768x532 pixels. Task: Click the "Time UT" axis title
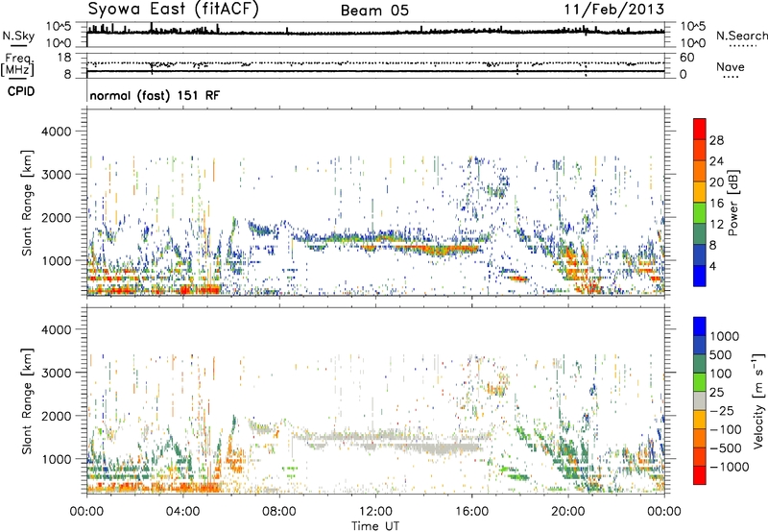click(x=375, y=526)
